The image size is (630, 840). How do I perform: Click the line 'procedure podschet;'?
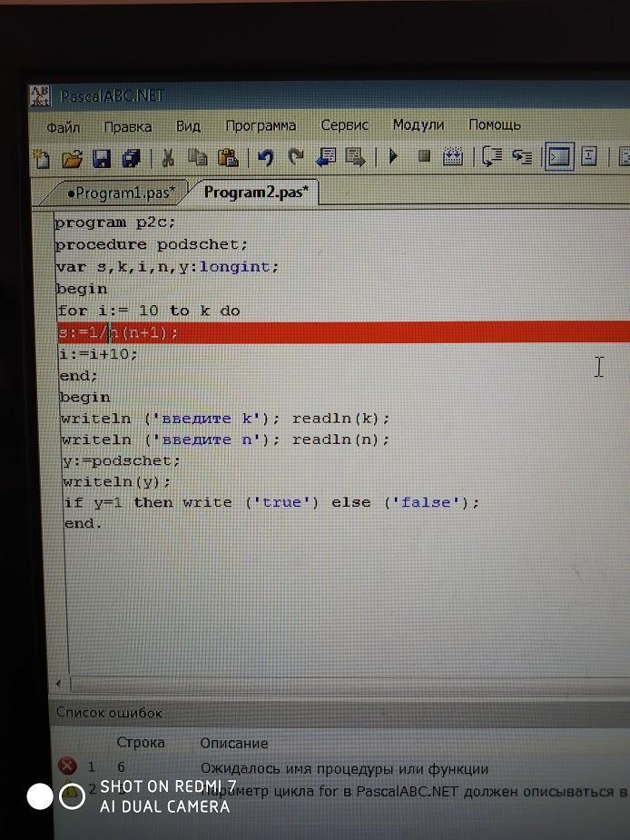pos(151,245)
